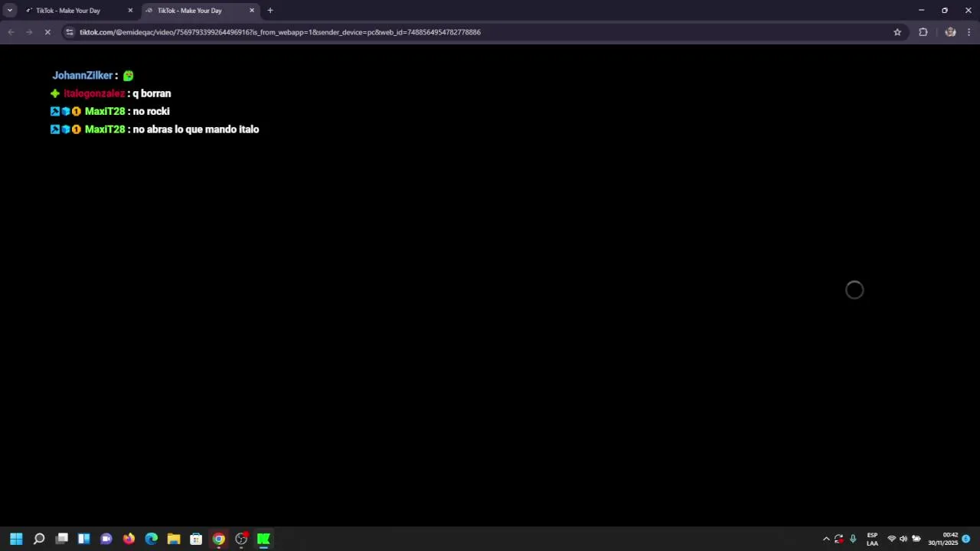Minimize the Chrome window
This screenshot has width=980, height=551.
921,11
